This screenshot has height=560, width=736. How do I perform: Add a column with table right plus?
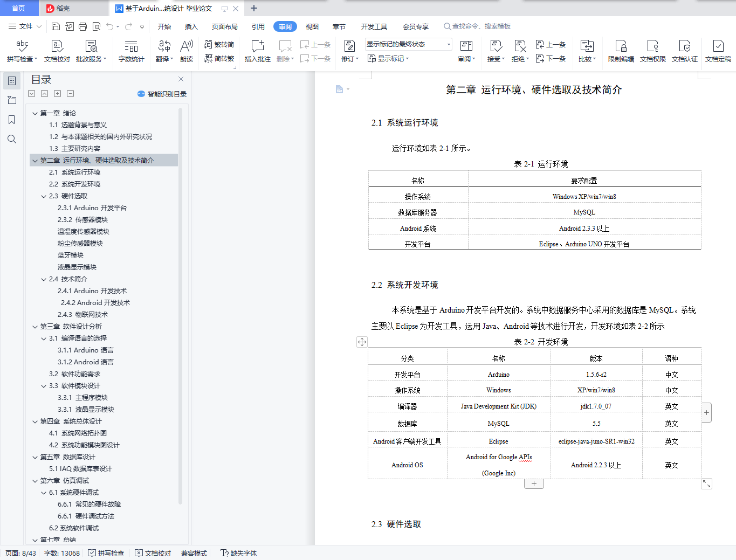[706, 412]
